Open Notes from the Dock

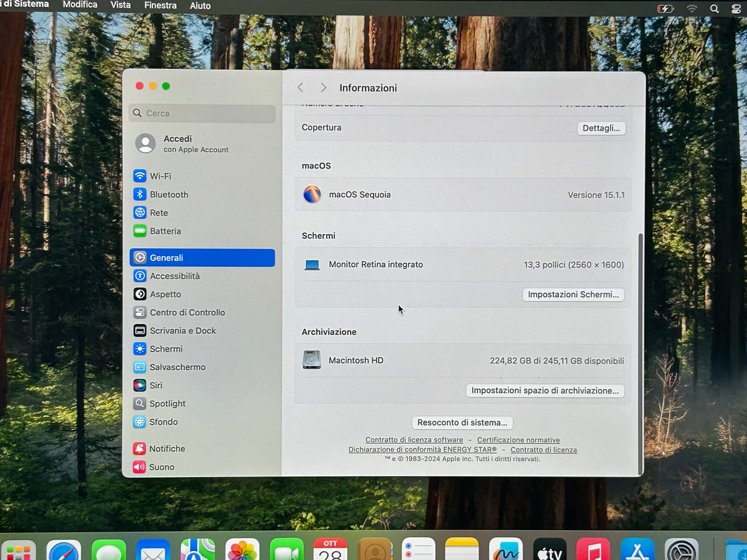point(462,550)
